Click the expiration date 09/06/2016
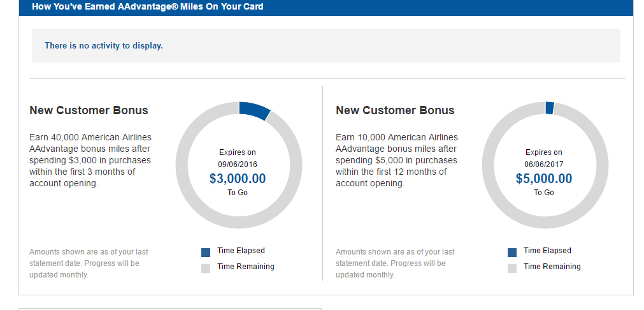This screenshot has height=310, width=644. coord(238,164)
